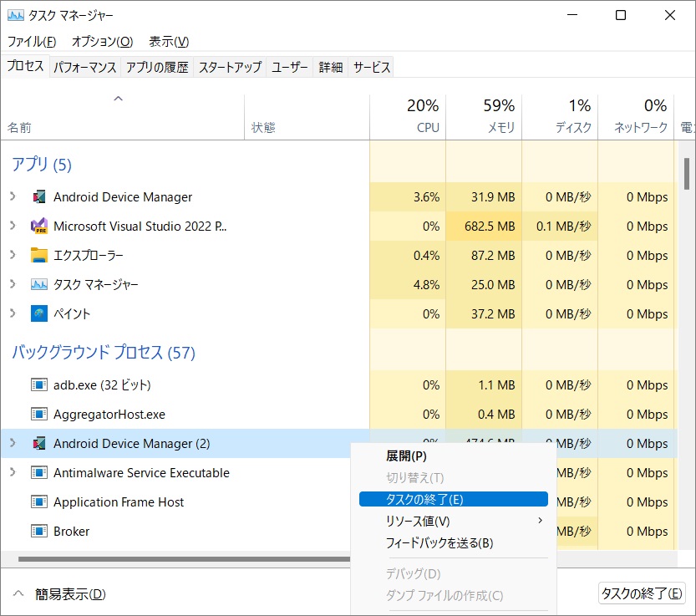The height and width of the screenshot is (616, 696).
Task: Sort by the メモリ column header
Action: tap(484, 118)
